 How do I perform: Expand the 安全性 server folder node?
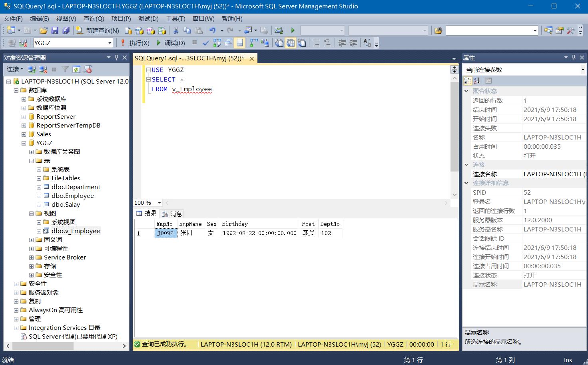[x=16, y=284]
